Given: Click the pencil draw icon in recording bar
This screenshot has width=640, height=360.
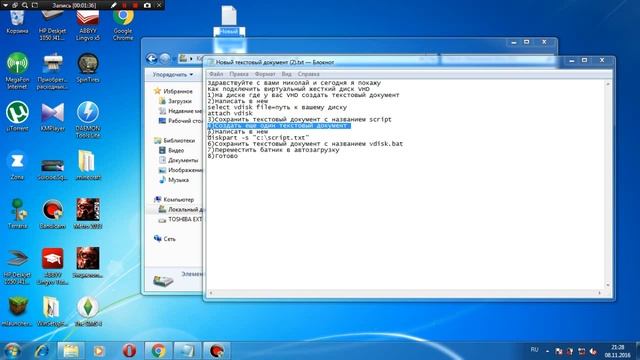Looking at the screenshot, I should coord(113,5).
